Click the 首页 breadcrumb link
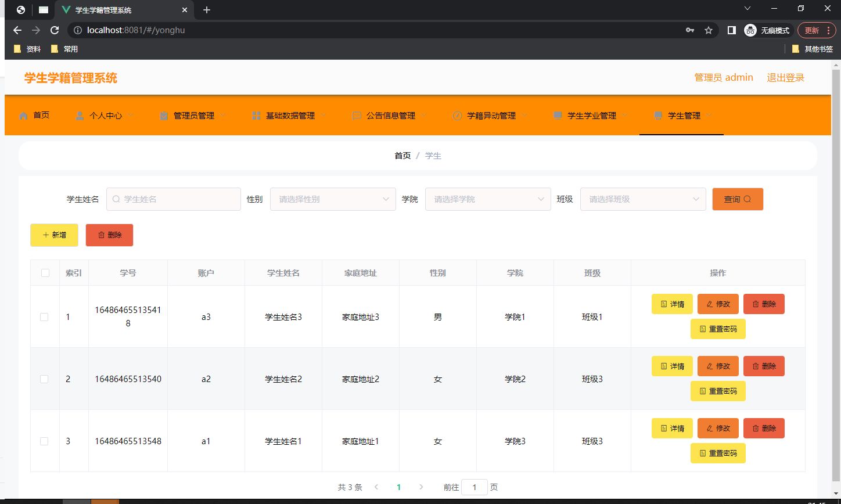Image resolution: width=841 pixels, height=504 pixels. pyautogui.click(x=402, y=156)
